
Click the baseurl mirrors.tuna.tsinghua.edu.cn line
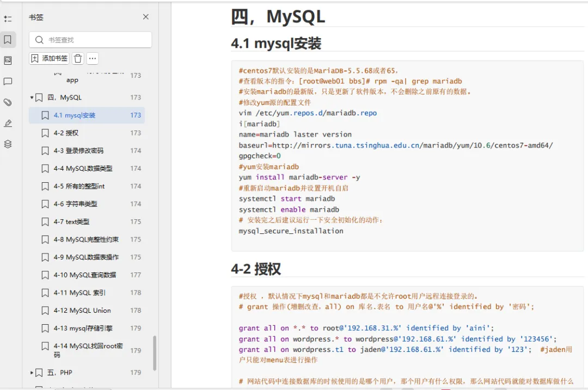pyautogui.click(x=396, y=145)
